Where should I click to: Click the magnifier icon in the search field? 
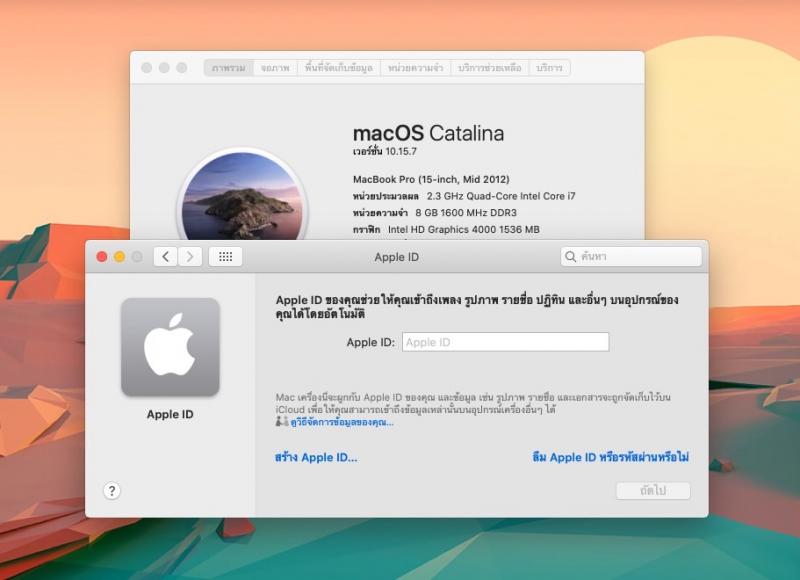click(x=570, y=257)
